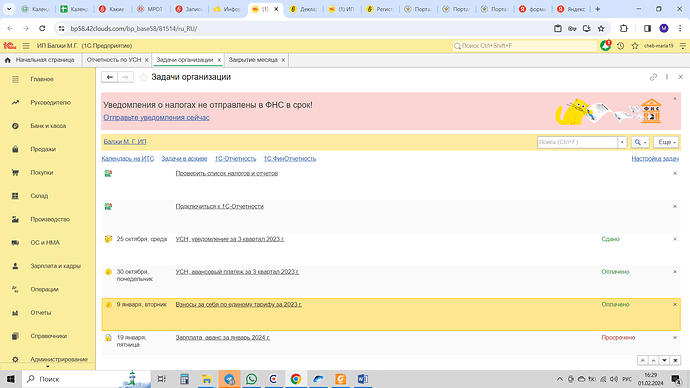
Task: Remove the Зарплата аванс за январь task
Action: click(x=675, y=337)
